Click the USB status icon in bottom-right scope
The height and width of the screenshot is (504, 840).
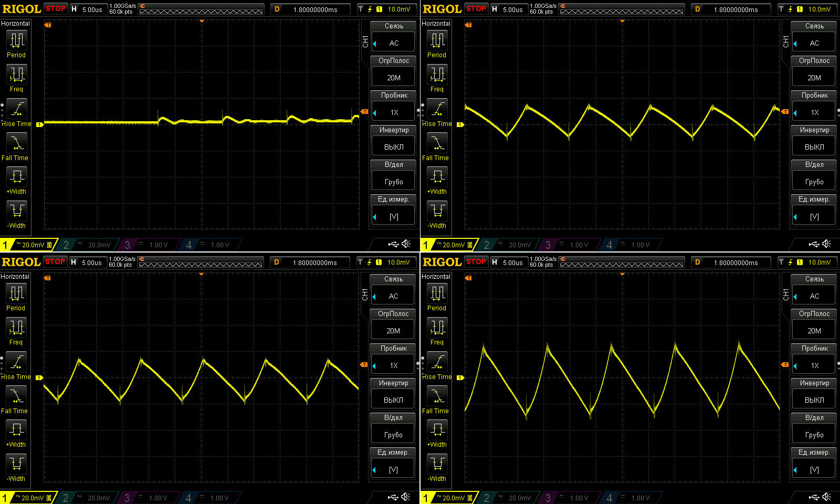(x=814, y=497)
